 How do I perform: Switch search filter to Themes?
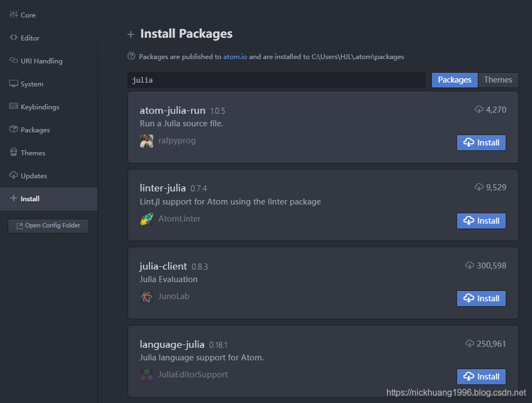(498, 80)
